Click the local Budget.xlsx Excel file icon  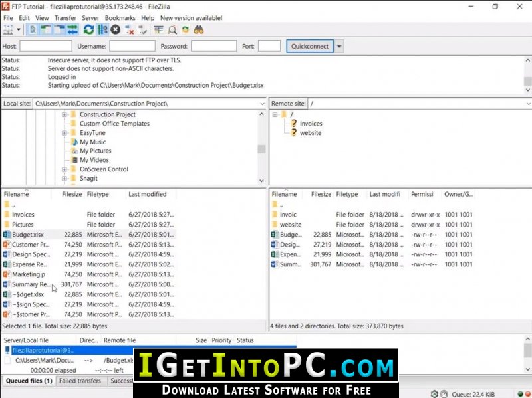pyautogui.click(x=7, y=235)
